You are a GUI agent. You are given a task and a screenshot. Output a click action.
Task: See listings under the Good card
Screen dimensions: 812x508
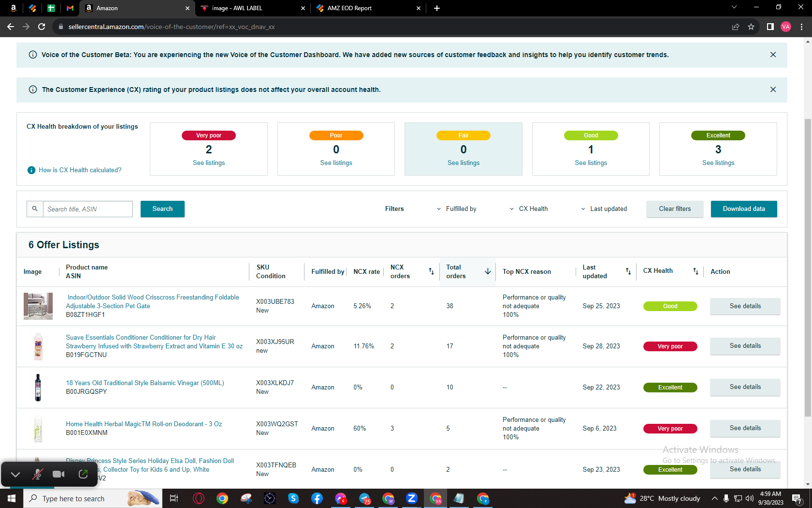coord(591,163)
